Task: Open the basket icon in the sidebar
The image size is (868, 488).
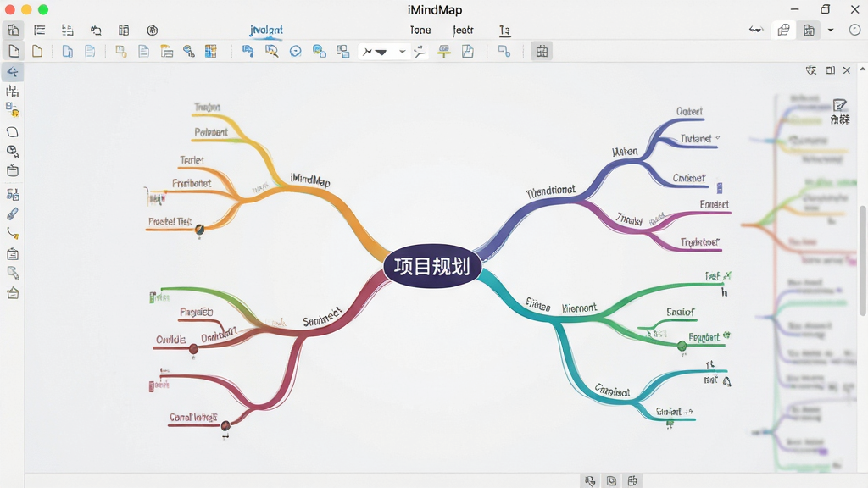Action: coord(12,292)
